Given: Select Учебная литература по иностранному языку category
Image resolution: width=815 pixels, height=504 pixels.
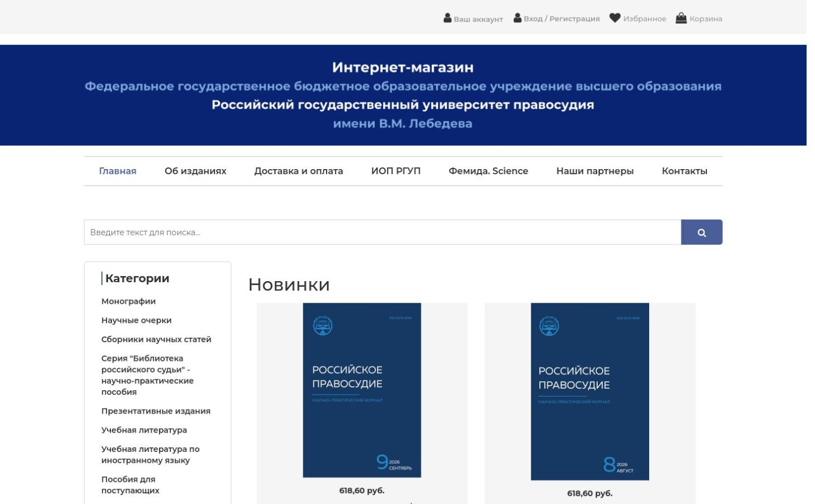Looking at the screenshot, I should coord(151,455).
